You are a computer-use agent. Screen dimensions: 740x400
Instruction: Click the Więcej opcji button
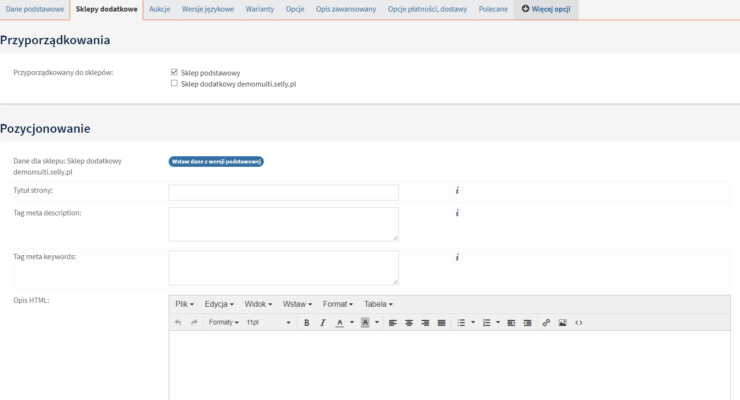pyautogui.click(x=546, y=9)
